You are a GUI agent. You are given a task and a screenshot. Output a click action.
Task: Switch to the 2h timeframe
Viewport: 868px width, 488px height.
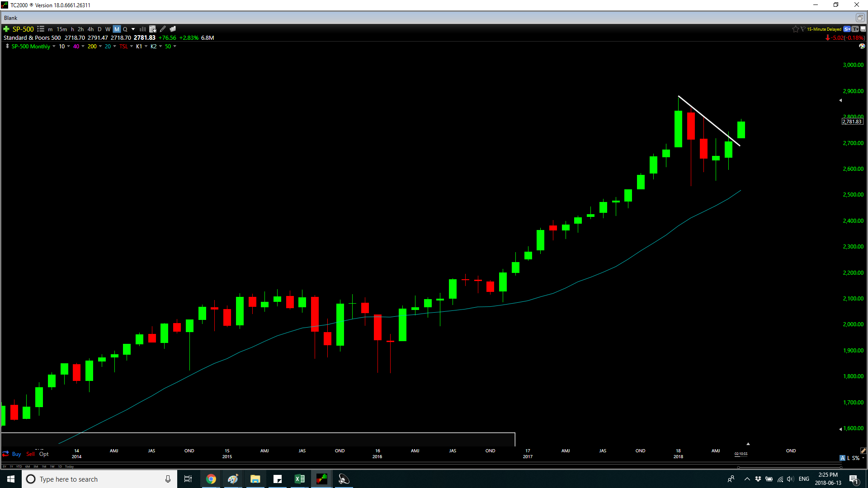click(x=81, y=29)
